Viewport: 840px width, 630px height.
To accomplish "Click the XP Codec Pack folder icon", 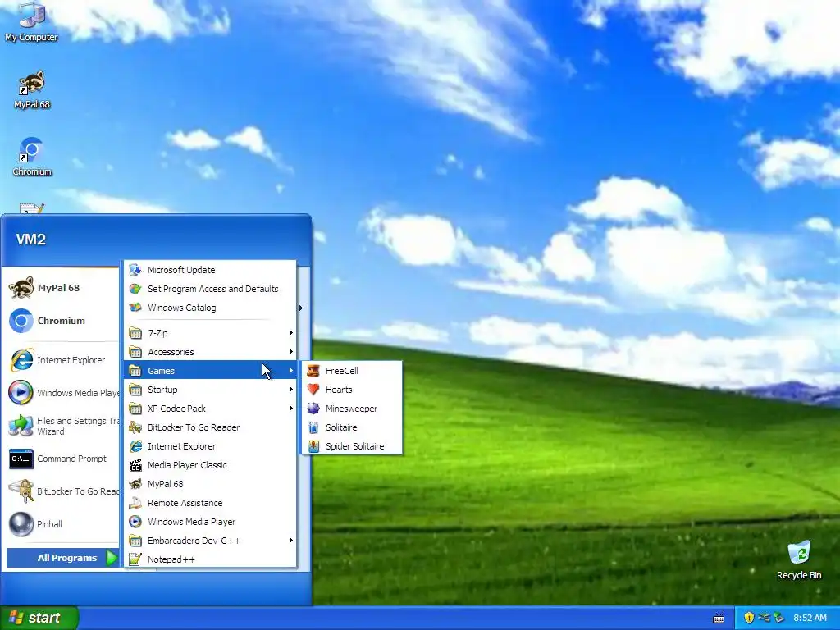I will tap(135, 409).
